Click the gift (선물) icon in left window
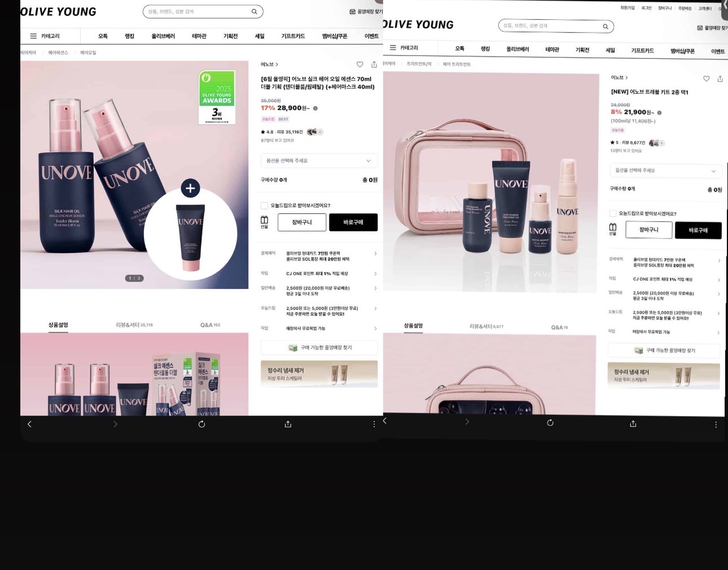Screen dimensions: 728x570 click(x=264, y=222)
